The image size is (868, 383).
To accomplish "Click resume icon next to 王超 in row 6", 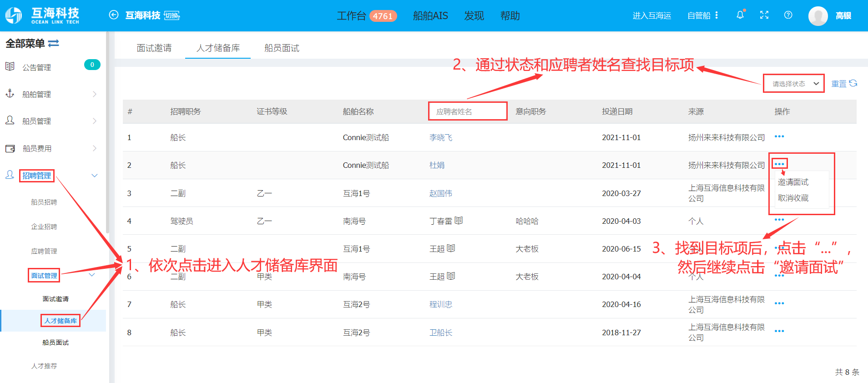I will click(x=451, y=276).
